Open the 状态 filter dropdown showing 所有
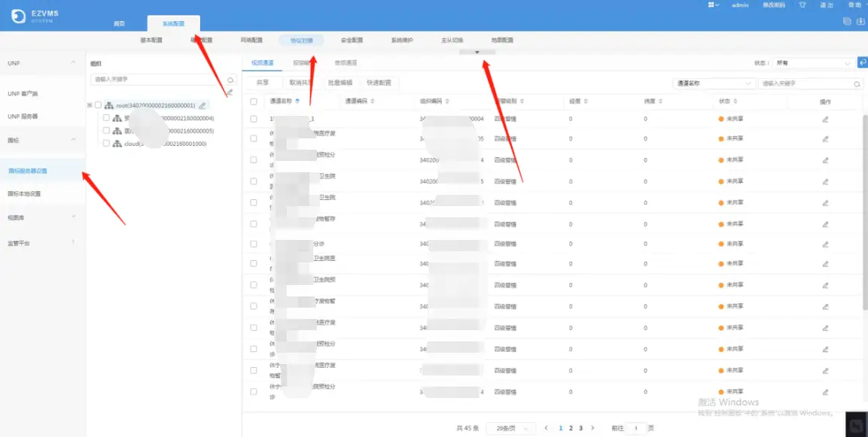868x437 pixels. [815, 63]
